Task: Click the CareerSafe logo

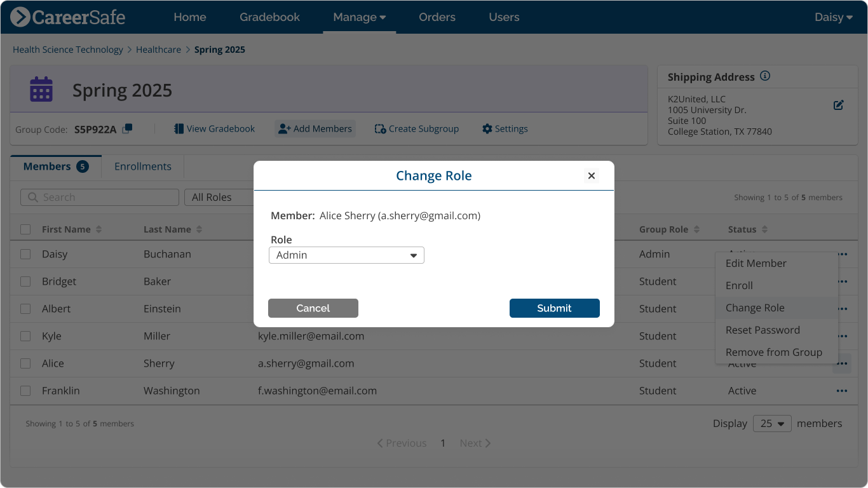Action: tap(67, 17)
